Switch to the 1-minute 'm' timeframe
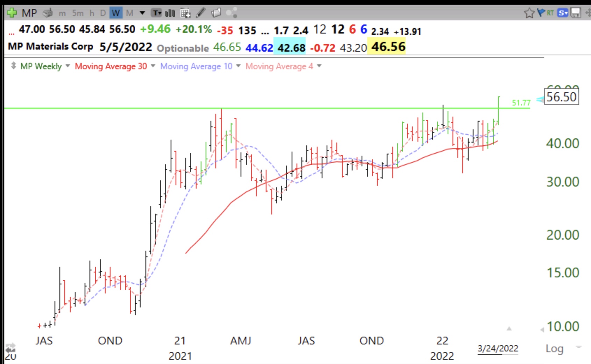 (62, 14)
